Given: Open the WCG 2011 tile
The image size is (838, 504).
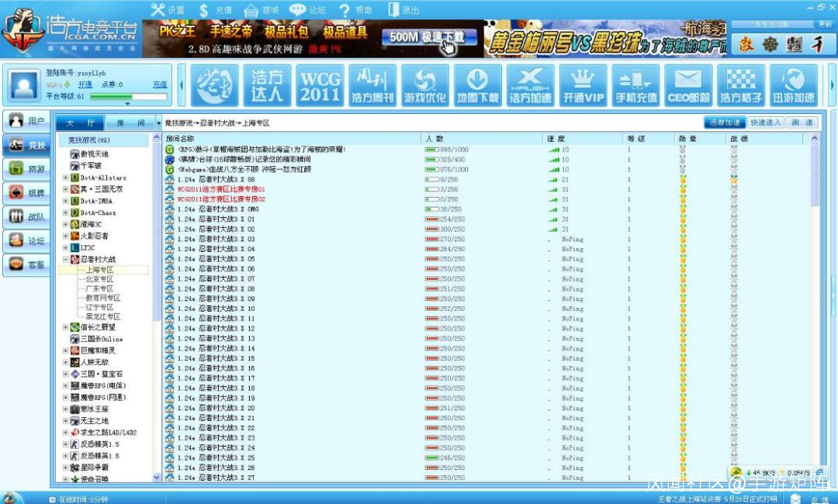Looking at the screenshot, I should point(320,85).
